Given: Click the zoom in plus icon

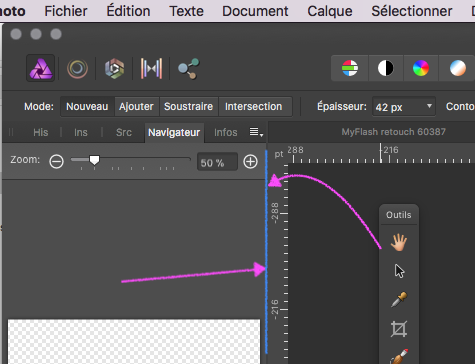Looking at the screenshot, I should coord(250,162).
